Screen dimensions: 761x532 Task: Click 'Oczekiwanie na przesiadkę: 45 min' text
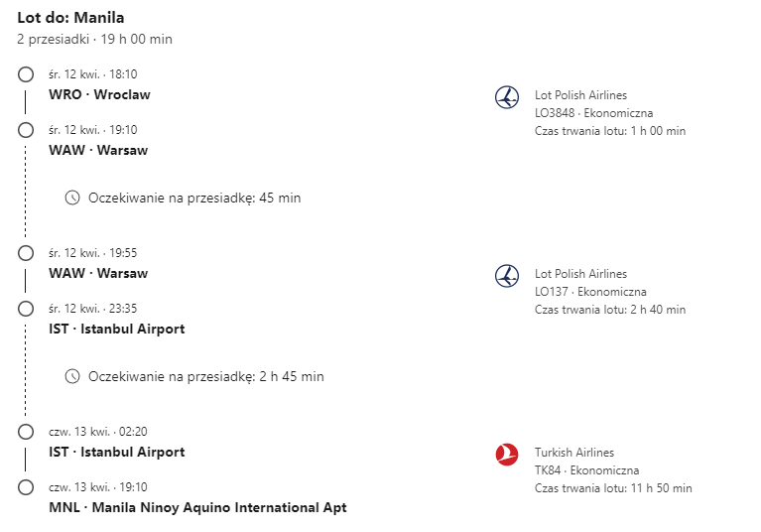tap(194, 199)
